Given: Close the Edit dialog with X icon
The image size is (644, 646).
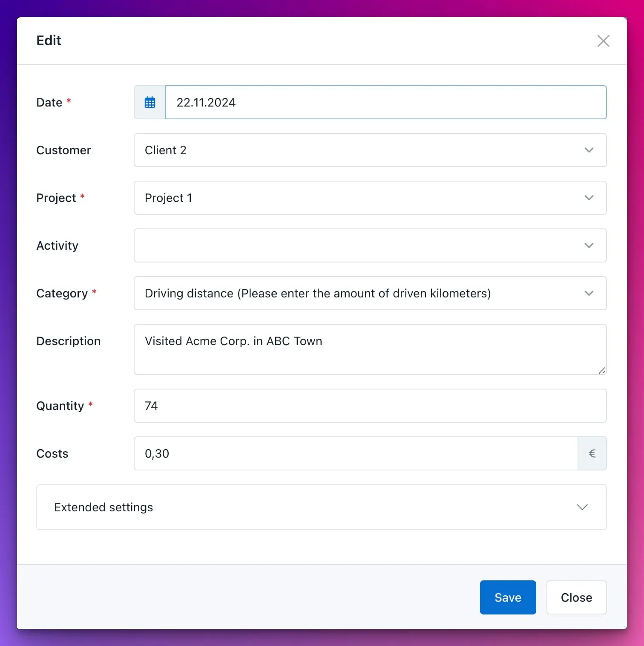Looking at the screenshot, I should coord(603,41).
